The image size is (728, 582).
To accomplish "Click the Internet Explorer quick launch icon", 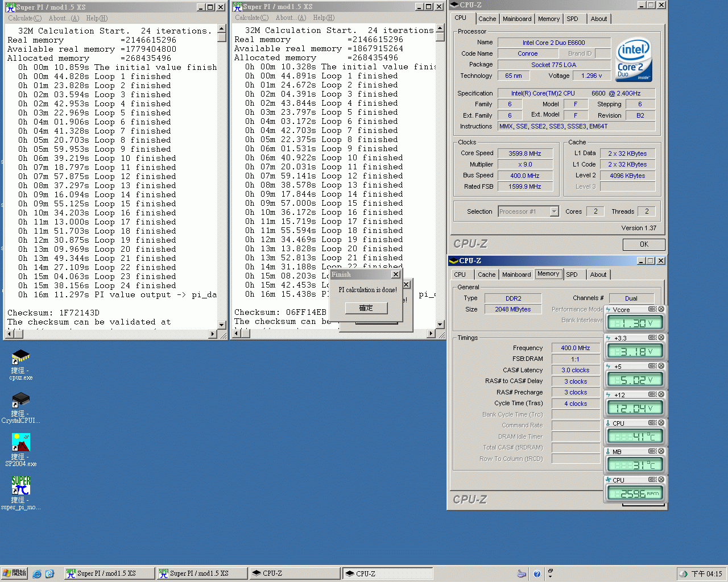I will tap(37, 574).
